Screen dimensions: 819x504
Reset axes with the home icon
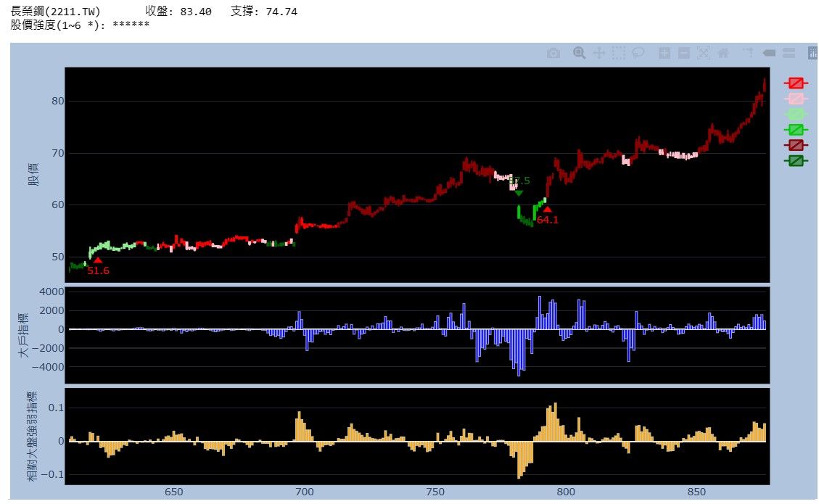tap(723, 53)
